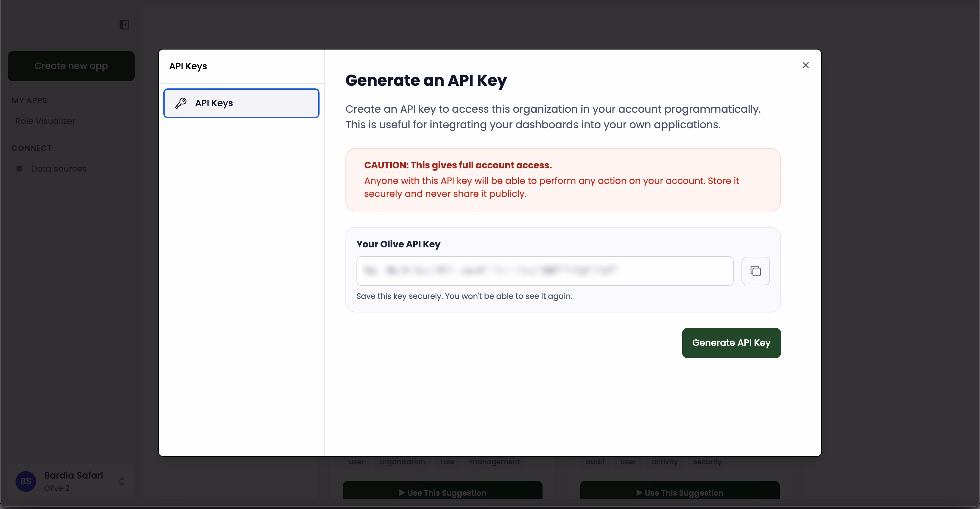Screen dimensions: 980x509
Task: Click inside the masked Olive API key field
Action: click(x=544, y=271)
